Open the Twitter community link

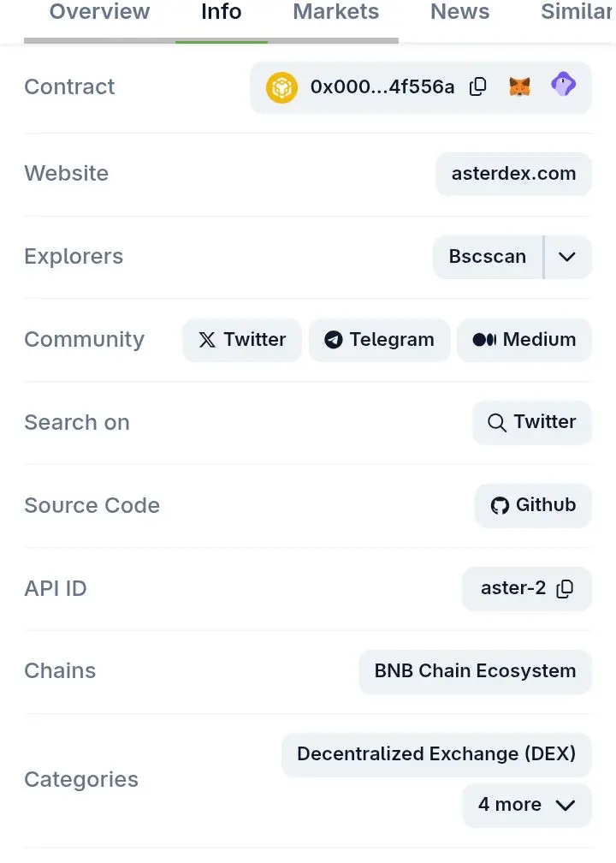coord(242,340)
